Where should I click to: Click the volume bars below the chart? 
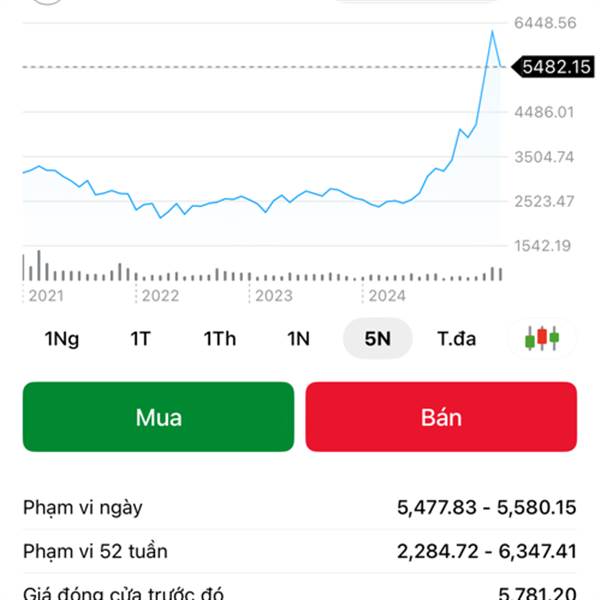coord(260,272)
